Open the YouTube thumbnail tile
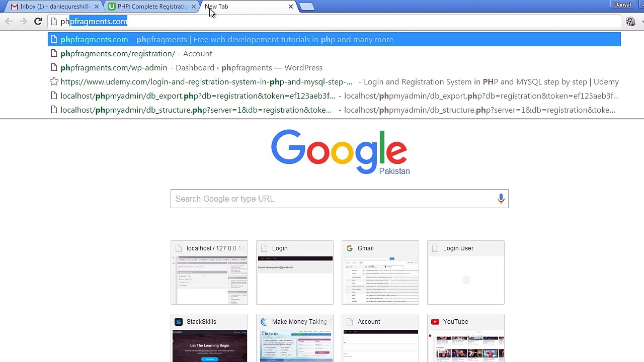Image resolution: width=644 pixels, height=362 pixels. click(466, 338)
